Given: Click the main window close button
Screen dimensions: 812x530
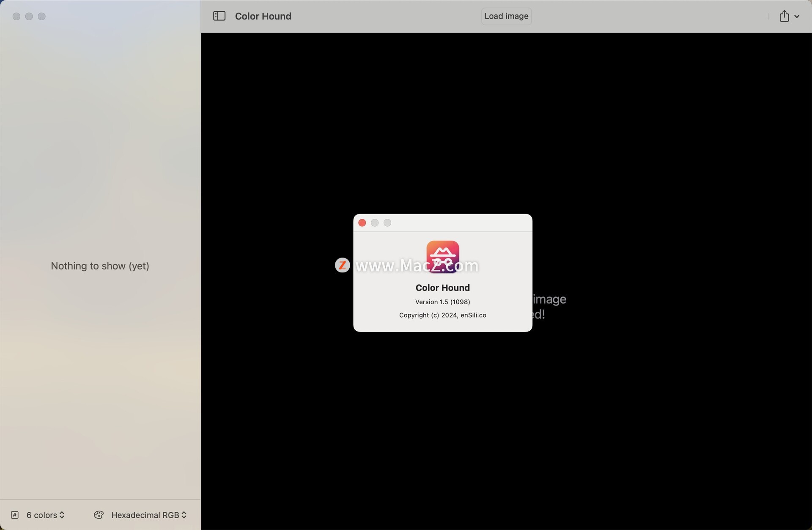Looking at the screenshot, I should [x=16, y=16].
